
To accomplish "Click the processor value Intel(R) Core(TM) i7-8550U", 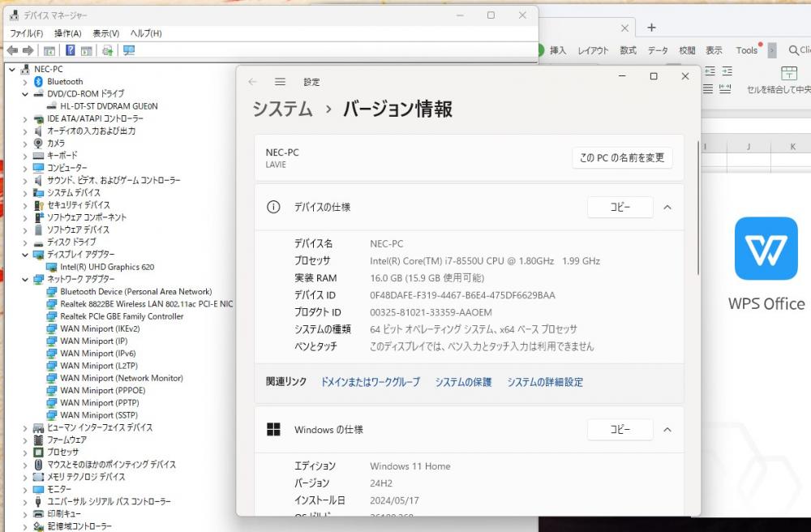I will tap(485, 261).
